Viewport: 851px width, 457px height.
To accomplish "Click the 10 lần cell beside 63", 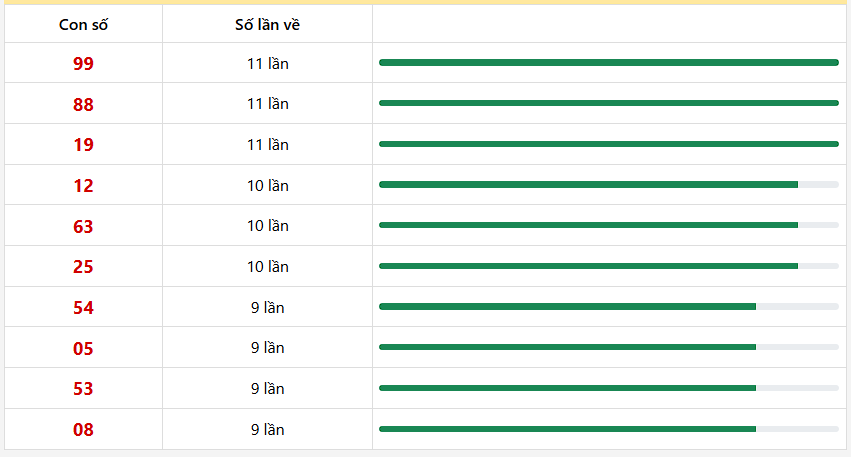I will coord(268,226).
